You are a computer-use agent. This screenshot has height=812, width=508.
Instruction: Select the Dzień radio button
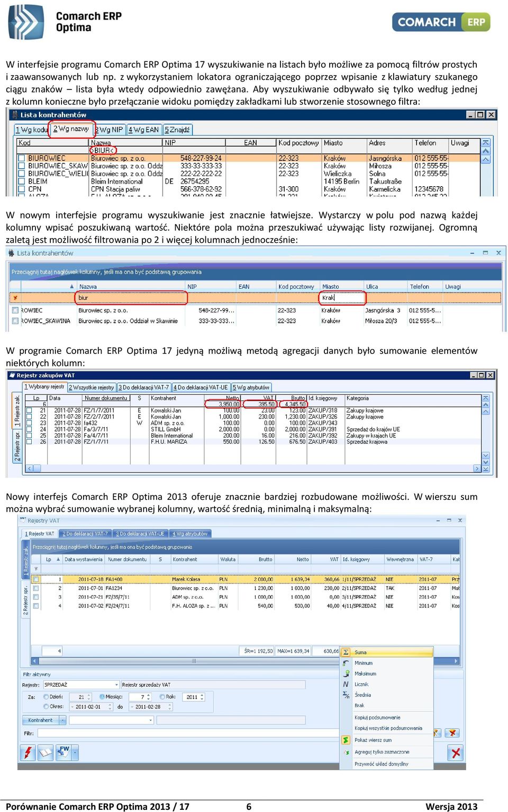coord(46,697)
